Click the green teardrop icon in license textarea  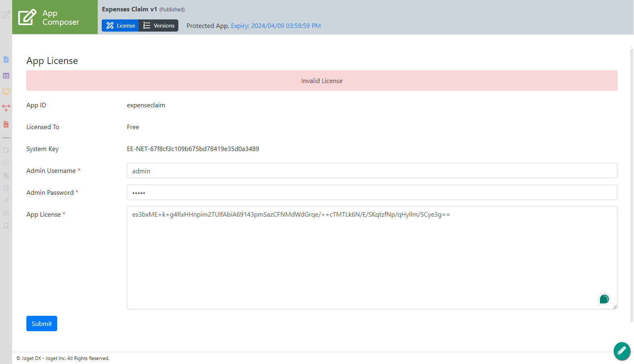tap(604, 299)
